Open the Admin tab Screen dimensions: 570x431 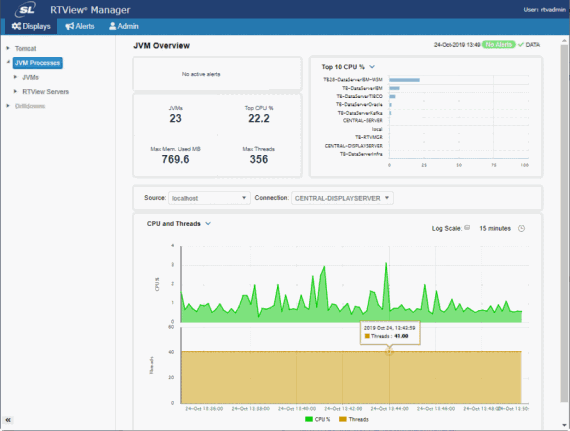click(124, 26)
